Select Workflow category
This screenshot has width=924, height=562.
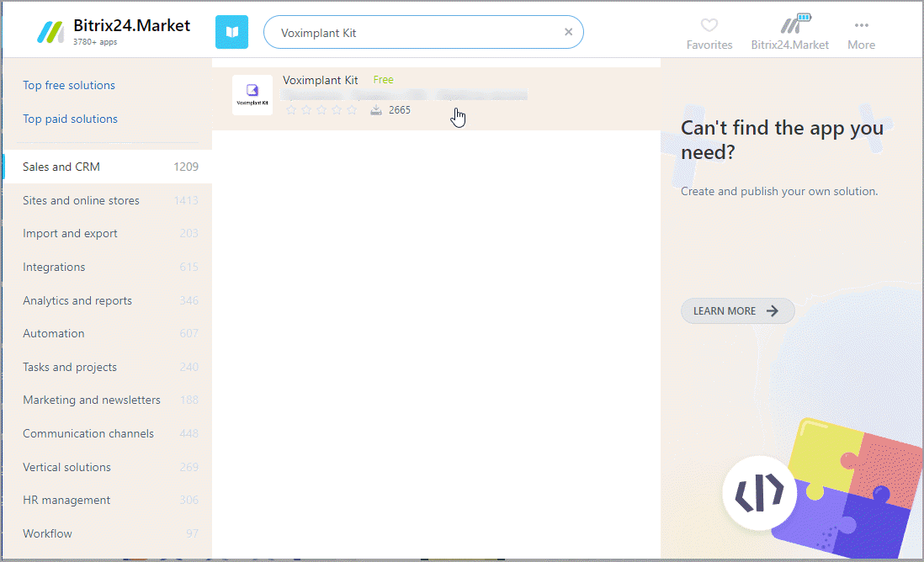(x=107, y=533)
